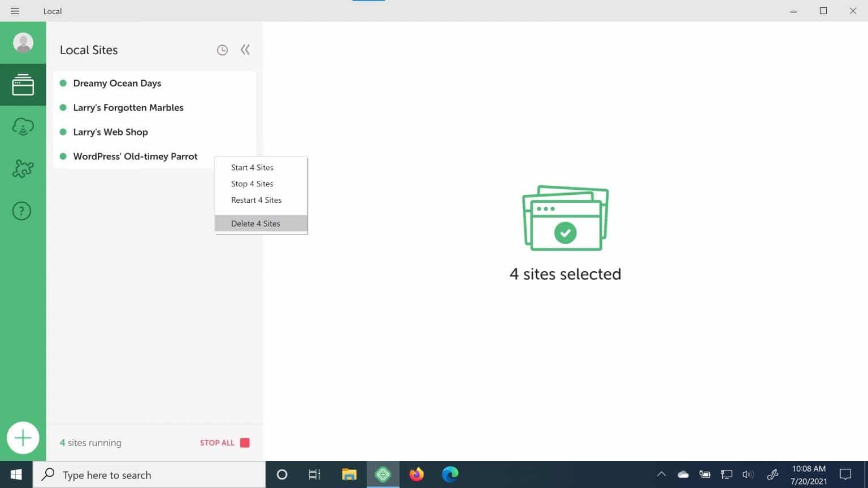Screen dimensions: 868x488
Task: Select the Dreamy Ocean Days site
Action: coord(117,84)
